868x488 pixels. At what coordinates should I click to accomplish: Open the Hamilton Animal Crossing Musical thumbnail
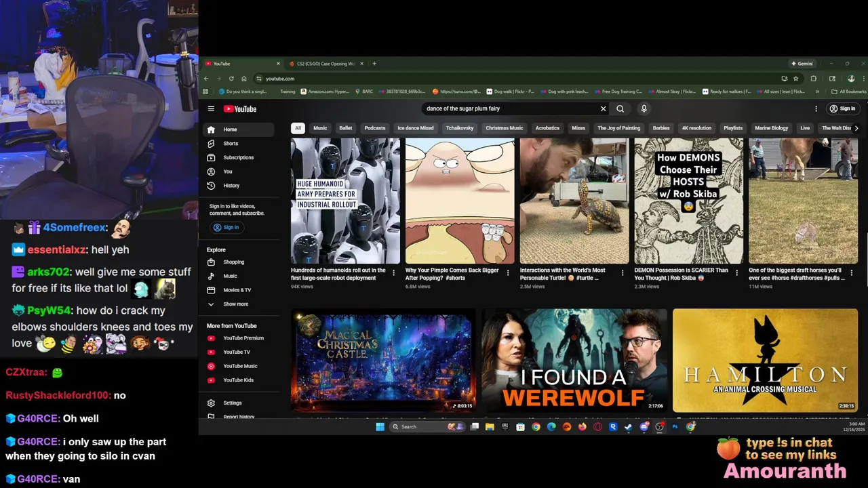click(765, 361)
